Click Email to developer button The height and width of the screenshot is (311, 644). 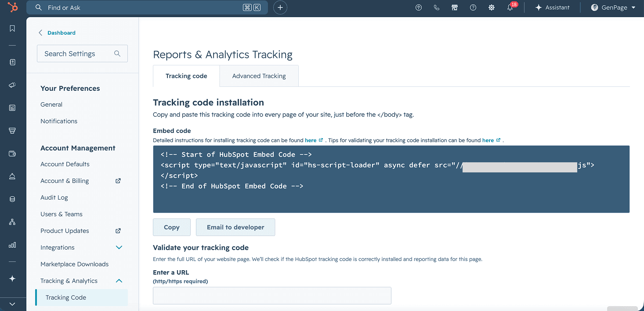pos(235,227)
